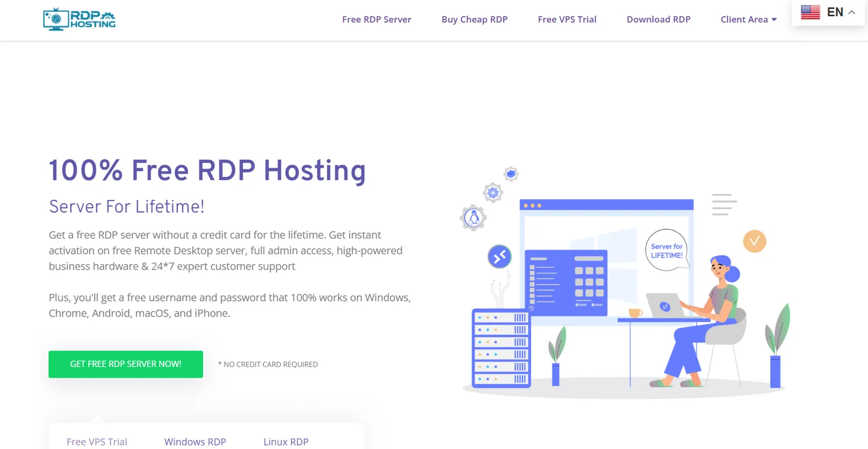
Task: Switch to the Free VPS Trial tab
Action: 97,441
